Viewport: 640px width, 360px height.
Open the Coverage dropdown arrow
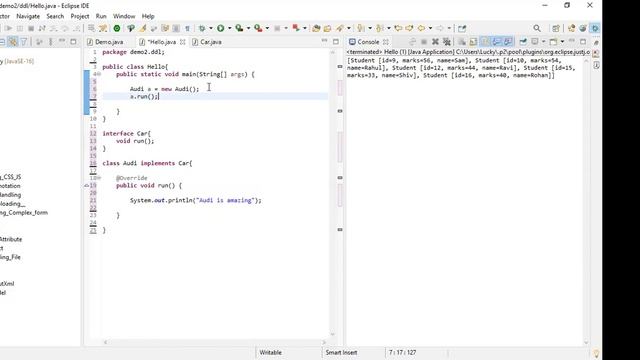[x=248, y=28]
